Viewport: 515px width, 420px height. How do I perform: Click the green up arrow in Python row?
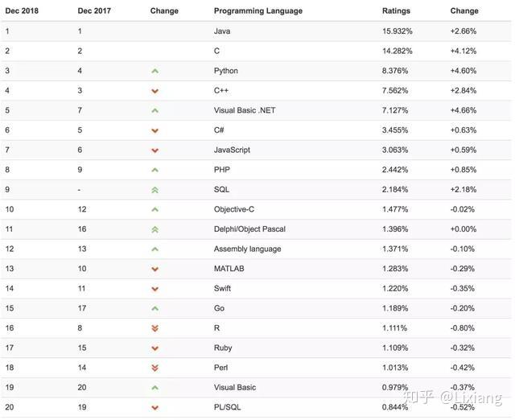[x=155, y=71]
